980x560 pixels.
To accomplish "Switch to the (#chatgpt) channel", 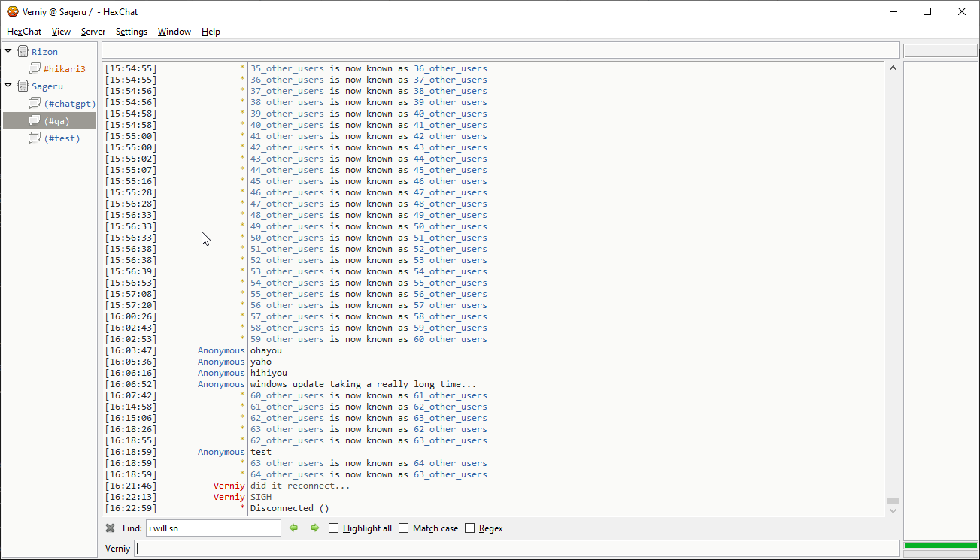I will point(69,103).
